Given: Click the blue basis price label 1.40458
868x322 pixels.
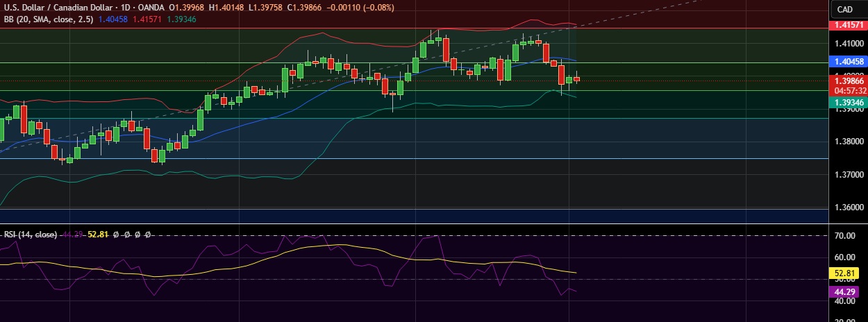Looking at the screenshot, I should [849, 62].
